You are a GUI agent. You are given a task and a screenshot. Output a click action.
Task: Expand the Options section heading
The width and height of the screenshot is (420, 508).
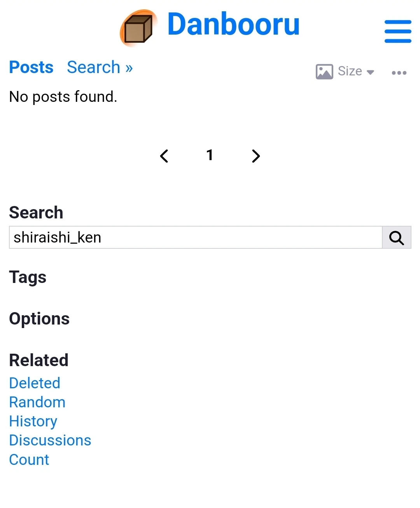point(39,319)
